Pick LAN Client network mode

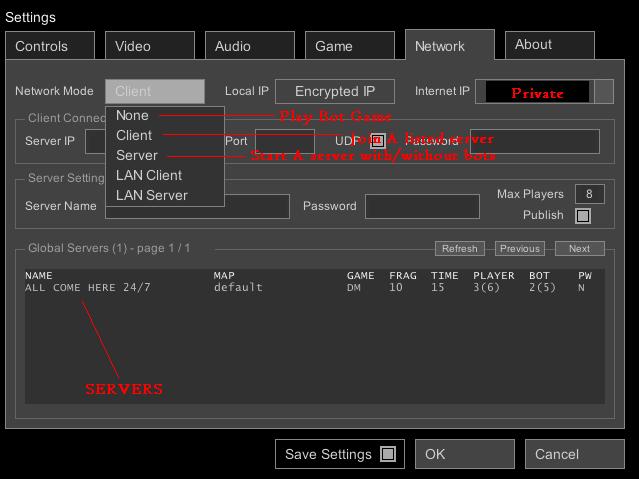click(148, 175)
